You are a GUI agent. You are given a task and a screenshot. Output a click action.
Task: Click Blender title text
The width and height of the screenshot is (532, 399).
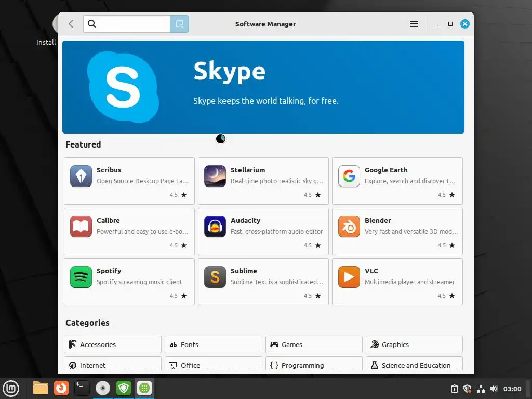point(378,220)
